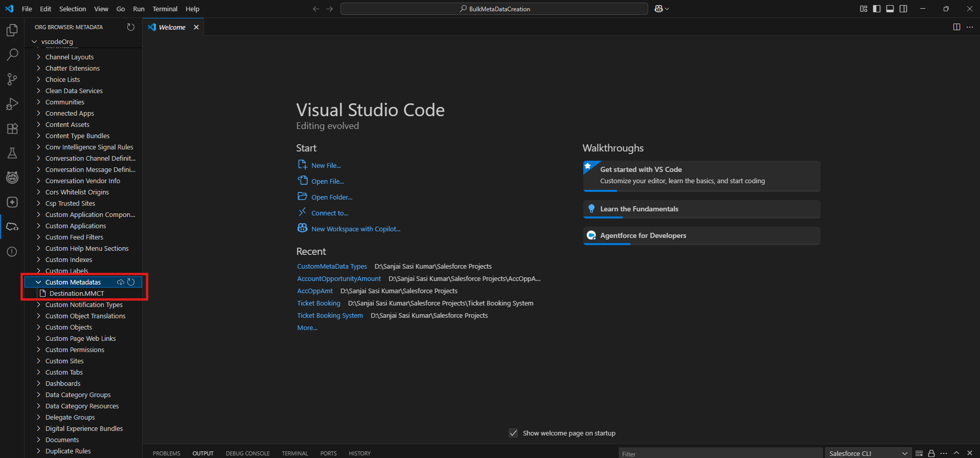Toggle the primary side bar visibility
Viewport: 980px width, 458px height.
point(877,9)
